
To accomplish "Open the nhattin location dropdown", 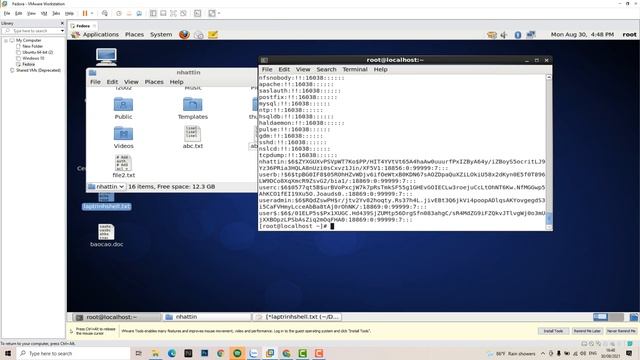I will point(106,187).
